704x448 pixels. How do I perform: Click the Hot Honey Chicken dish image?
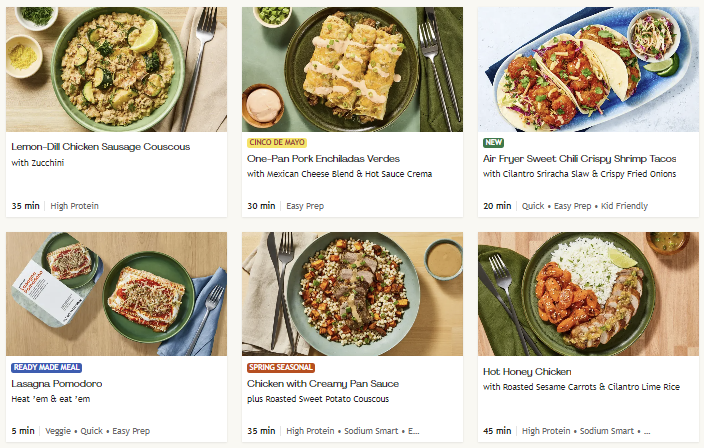click(x=588, y=294)
